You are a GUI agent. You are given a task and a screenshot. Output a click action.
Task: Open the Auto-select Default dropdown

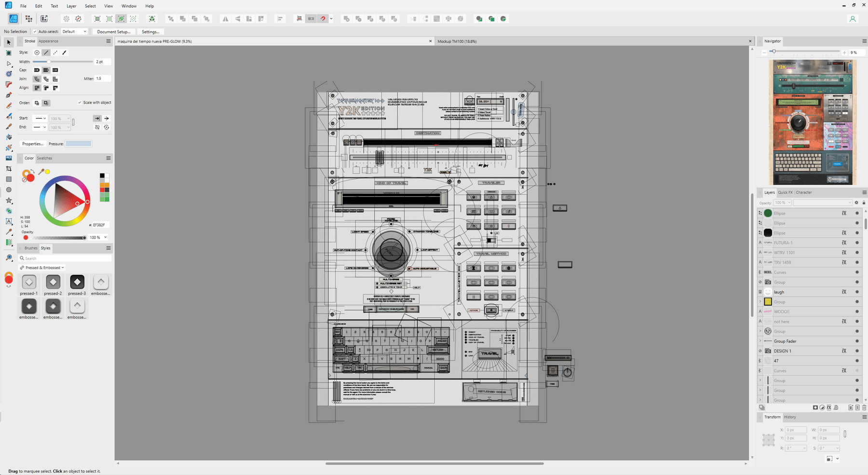(74, 32)
